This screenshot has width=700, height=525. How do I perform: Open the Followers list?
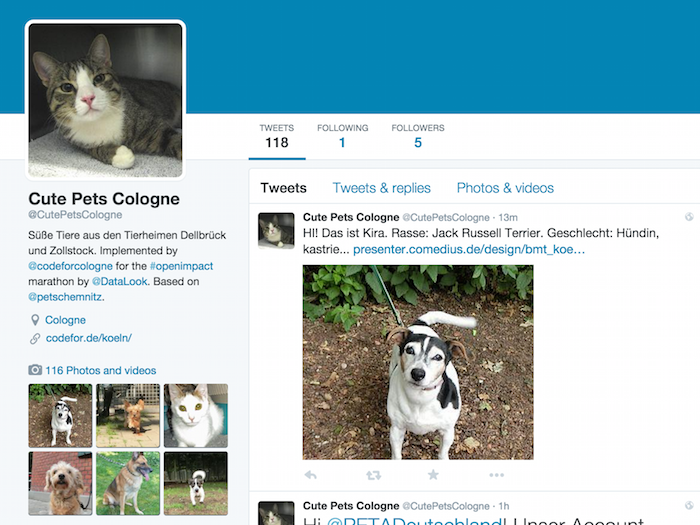(x=418, y=136)
